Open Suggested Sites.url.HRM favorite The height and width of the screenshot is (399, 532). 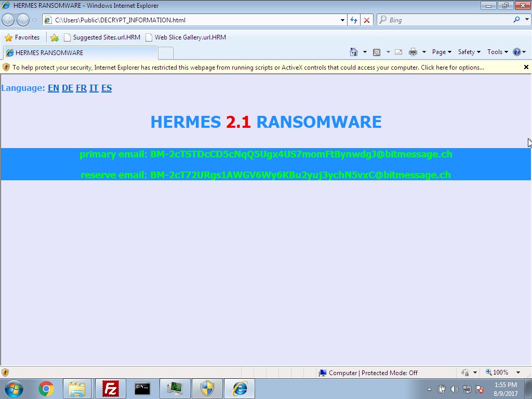pyautogui.click(x=102, y=37)
